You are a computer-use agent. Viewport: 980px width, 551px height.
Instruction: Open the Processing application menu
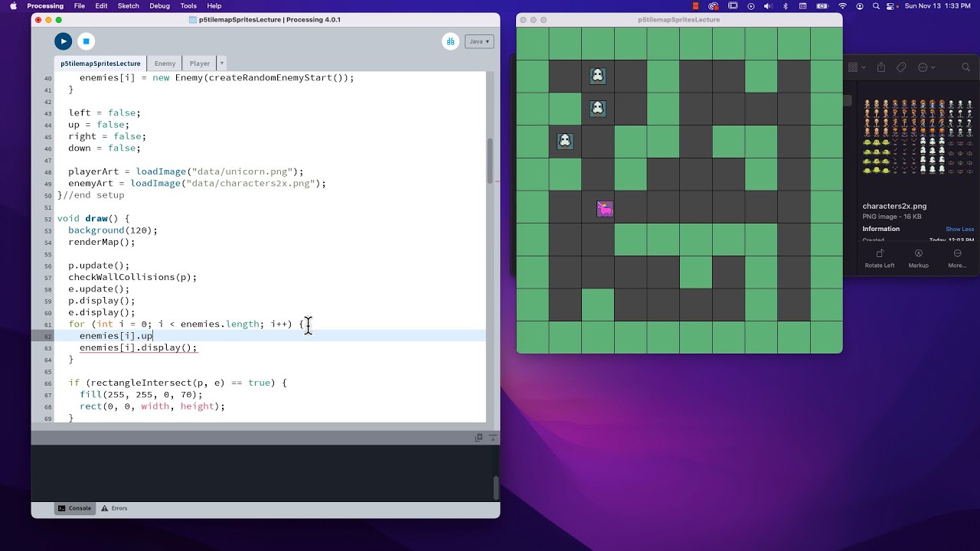tap(45, 6)
